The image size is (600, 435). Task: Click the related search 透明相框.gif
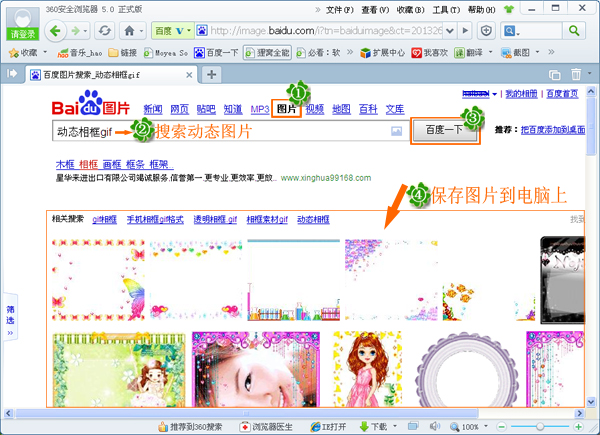215,219
